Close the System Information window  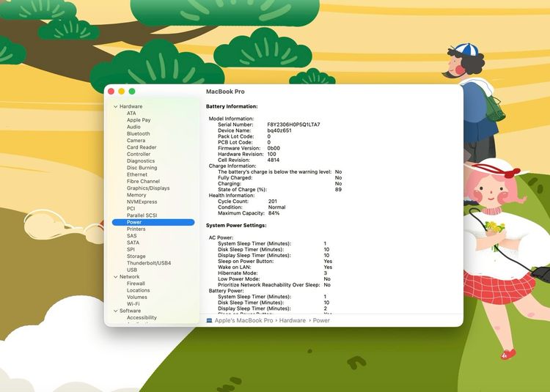(x=111, y=92)
